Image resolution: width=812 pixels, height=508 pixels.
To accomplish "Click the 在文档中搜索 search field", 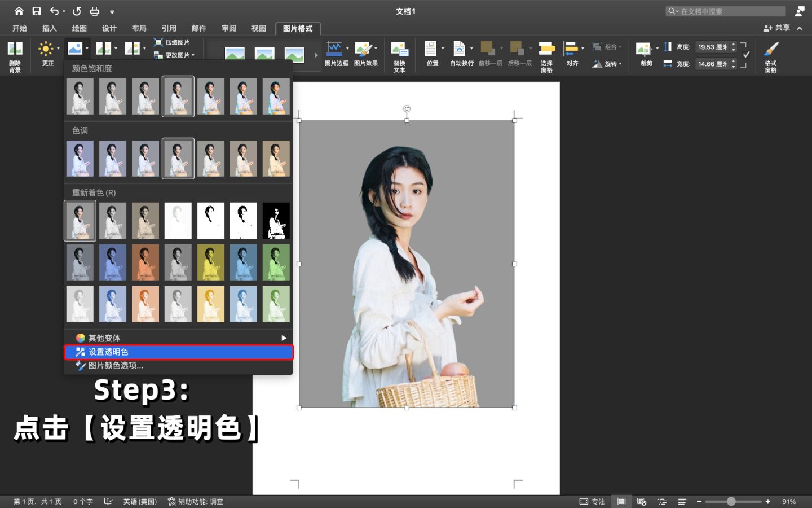I will tap(726, 11).
